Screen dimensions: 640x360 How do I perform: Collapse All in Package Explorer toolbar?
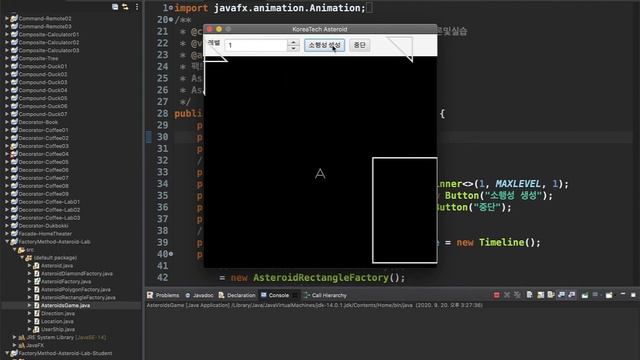coord(115,7)
